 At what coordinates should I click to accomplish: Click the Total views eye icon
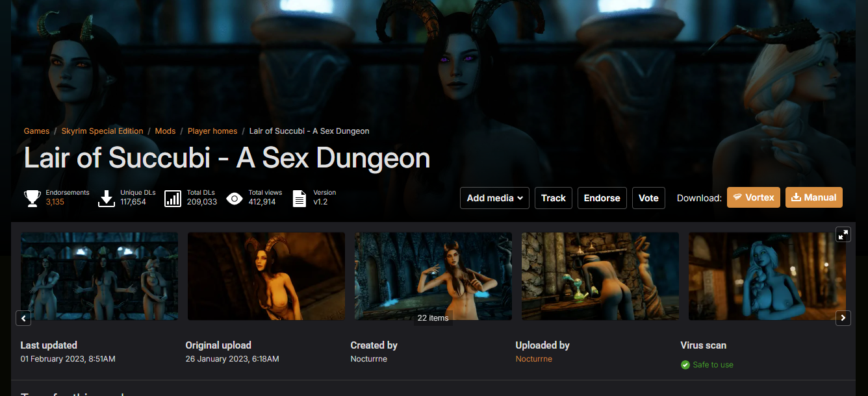click(x=235, y=198)
